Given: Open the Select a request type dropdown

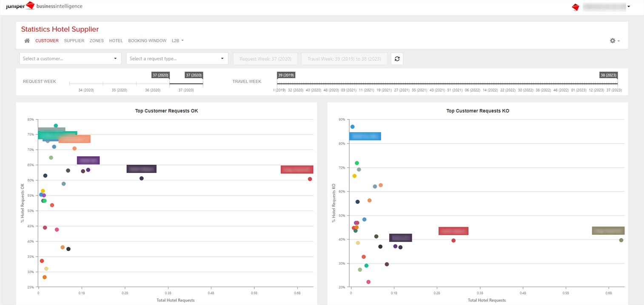Looking at the screenshot, I should tap(177, 58).
